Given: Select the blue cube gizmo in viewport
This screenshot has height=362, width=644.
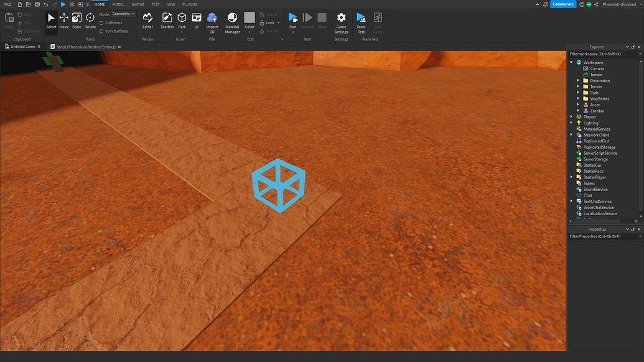Looking at the screenshot, I should (x=279, y=185).
